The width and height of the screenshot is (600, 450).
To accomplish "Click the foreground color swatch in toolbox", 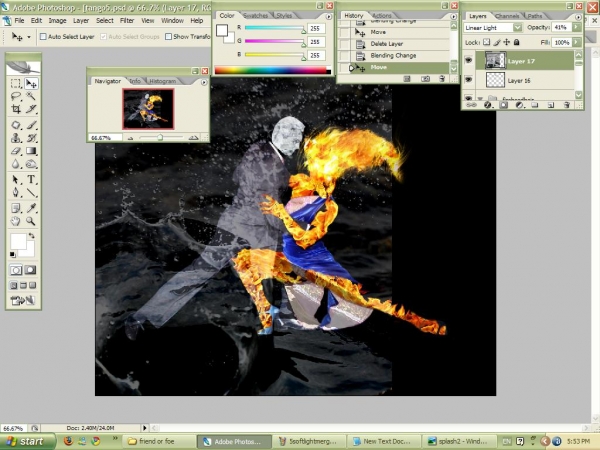I will tap(18, 241).
